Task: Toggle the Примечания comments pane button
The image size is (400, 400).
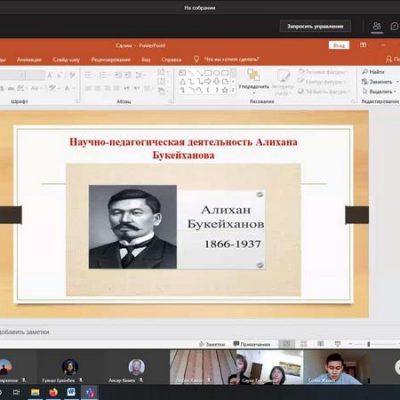Action: (x=252, y=344)
